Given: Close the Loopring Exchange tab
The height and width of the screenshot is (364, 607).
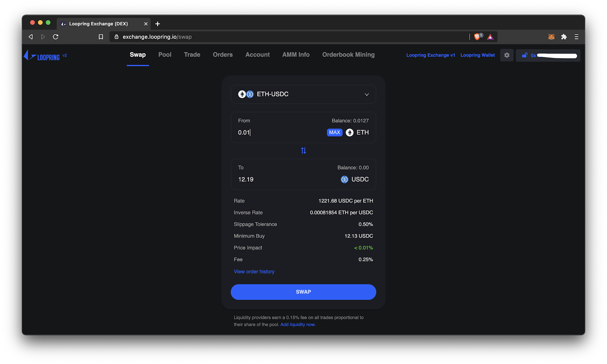Looking at the screenshot, I should point(146,24).
